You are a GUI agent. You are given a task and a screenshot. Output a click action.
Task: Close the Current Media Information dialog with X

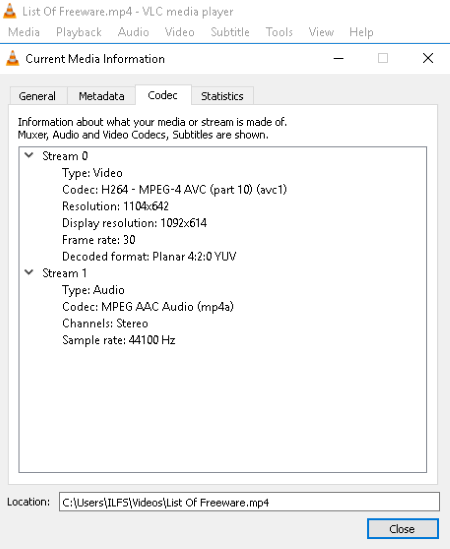[x=428, y=58]
